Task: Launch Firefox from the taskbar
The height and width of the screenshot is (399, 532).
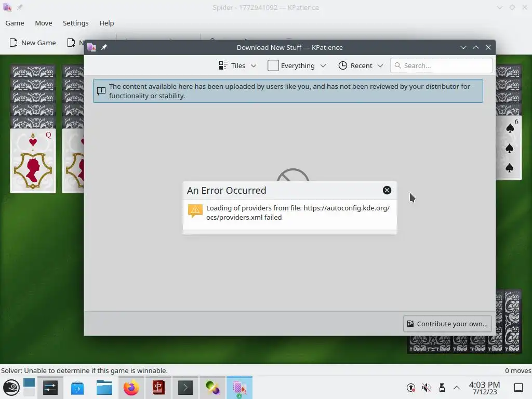Action: click(x=131, y=388)
